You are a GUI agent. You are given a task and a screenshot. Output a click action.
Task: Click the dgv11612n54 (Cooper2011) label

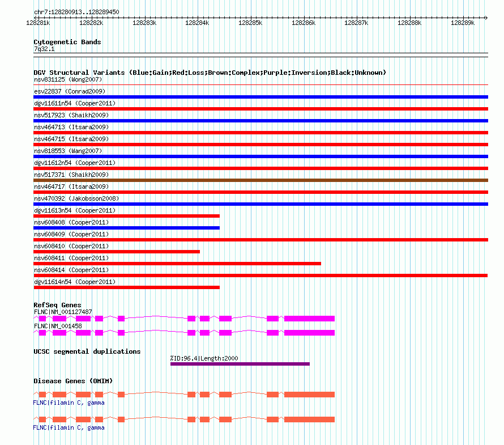tap(75, 163)
